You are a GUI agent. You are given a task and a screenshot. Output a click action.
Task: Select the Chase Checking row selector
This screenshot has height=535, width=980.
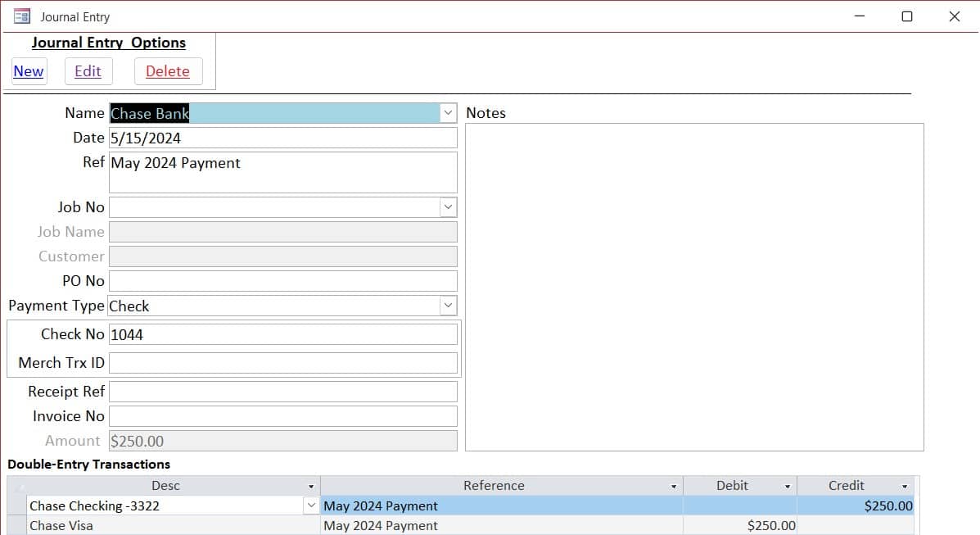click(17, 506)
